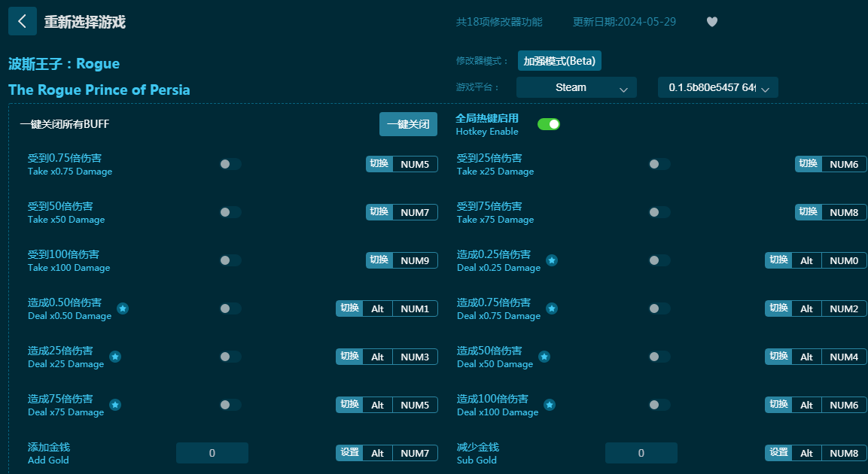The image size is (868, 474).
Task: Expand the game version 0.1.5b80e5457 dropdown
Action: [718, 87]
